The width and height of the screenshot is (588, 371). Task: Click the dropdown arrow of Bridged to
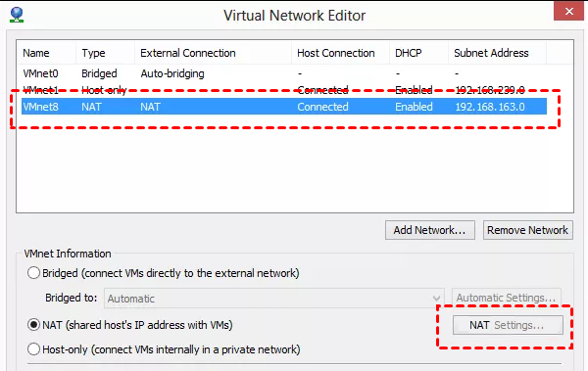point(436,299)
